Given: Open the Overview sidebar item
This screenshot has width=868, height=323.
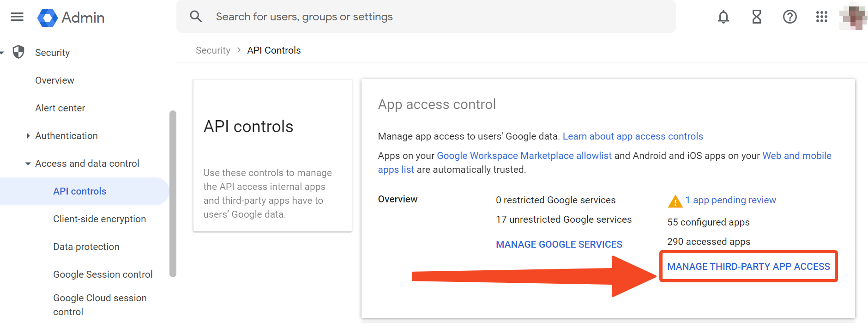Looking at the screenshot, I should coord(54,80).
